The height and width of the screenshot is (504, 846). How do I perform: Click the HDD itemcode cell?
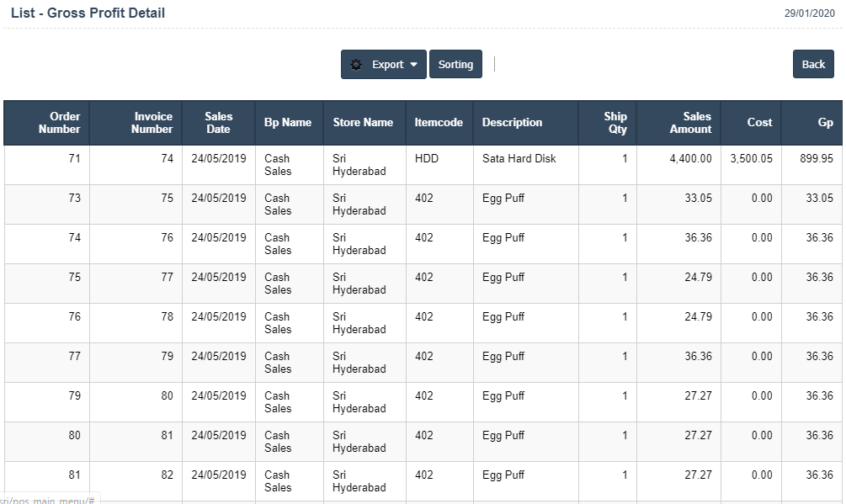[x=427, y=158]
